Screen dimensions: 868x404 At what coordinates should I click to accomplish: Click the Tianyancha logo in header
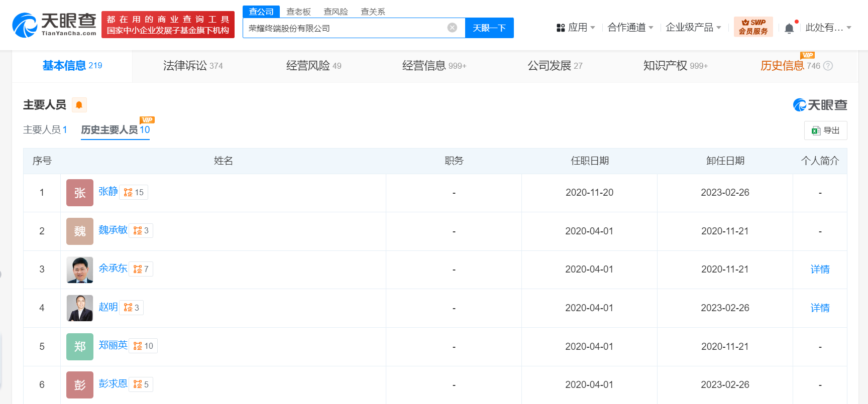(x=54, y=25)
